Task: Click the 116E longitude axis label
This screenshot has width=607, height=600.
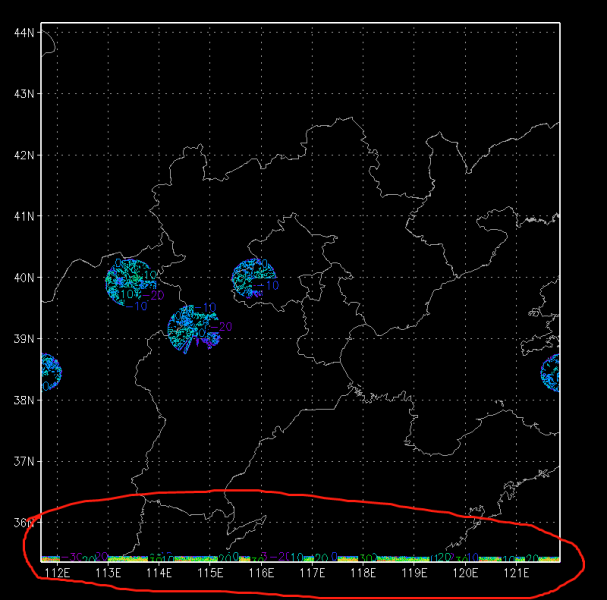Action: (x=261, y=573)
